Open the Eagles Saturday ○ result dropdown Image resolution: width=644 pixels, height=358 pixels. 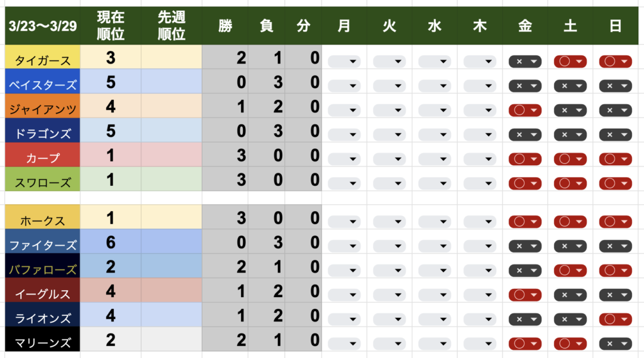570,295
